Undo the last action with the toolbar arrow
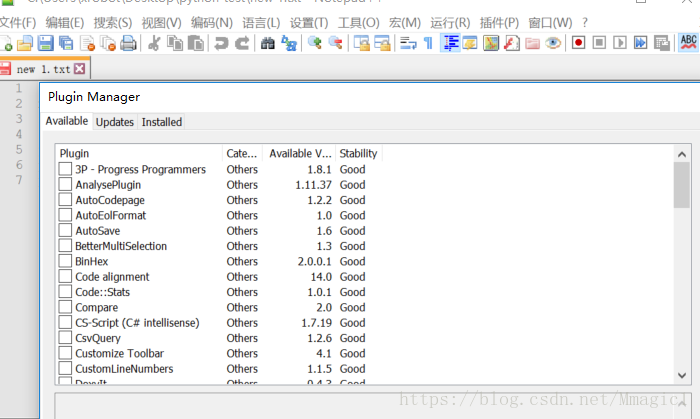 point(221,43)
